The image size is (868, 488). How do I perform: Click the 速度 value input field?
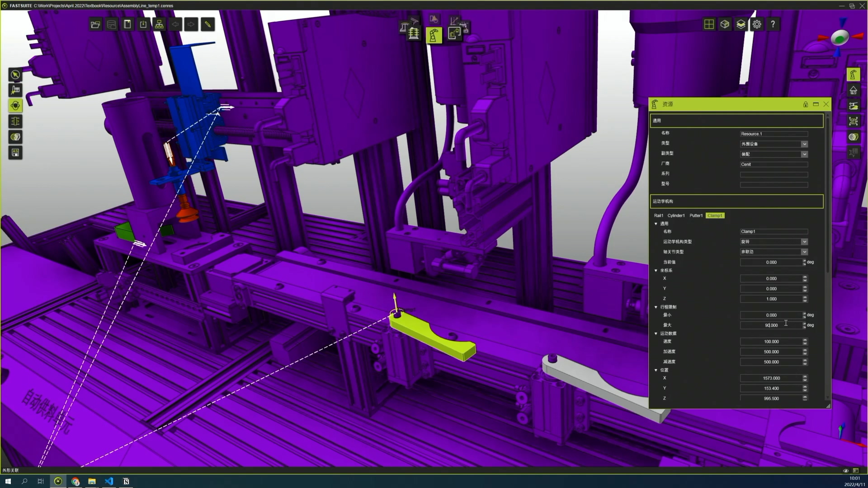pos(771,342)
